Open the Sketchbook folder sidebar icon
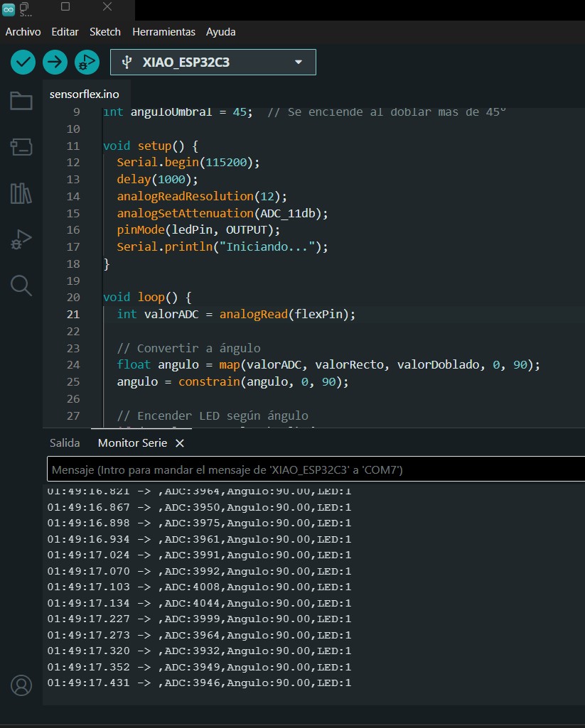Screen dimensions: 585x728 (x=21, y=101)
